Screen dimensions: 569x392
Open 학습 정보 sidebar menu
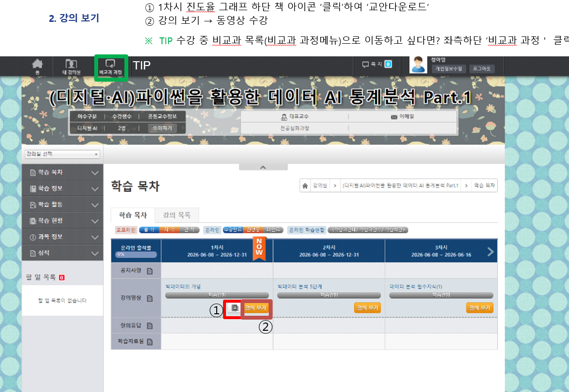point(62,188)
